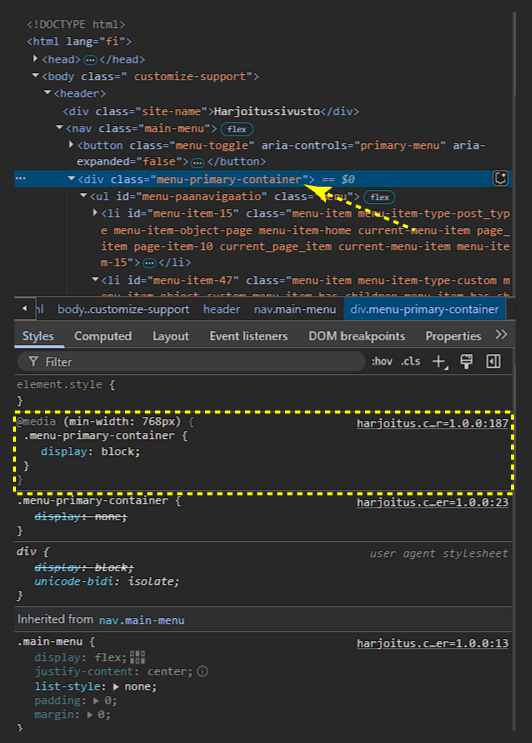Toggle the computed styles sidebar icon
This screenshot has width=532, height=743.
pos(494,362)
